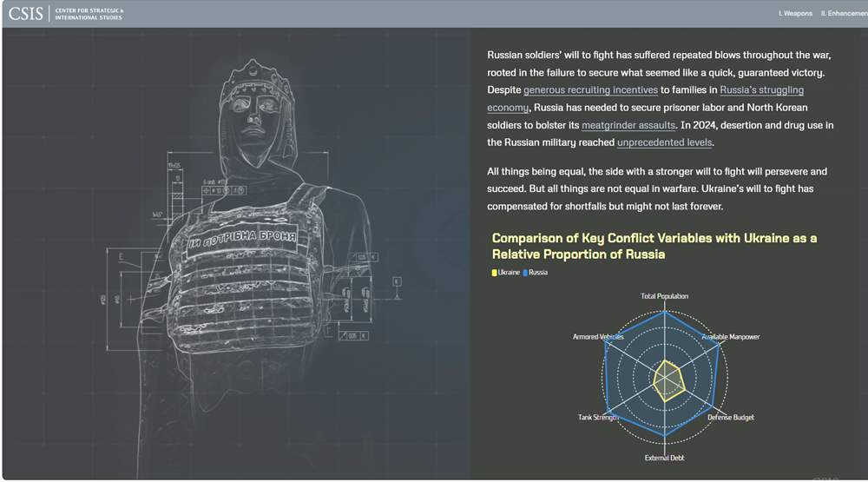Open the 'I. Weapons' navigation section

795,14
